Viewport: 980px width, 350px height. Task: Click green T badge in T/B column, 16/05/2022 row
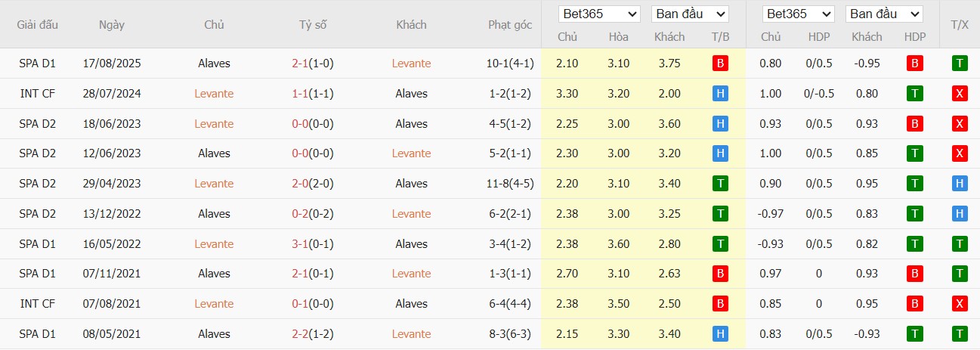720,243
